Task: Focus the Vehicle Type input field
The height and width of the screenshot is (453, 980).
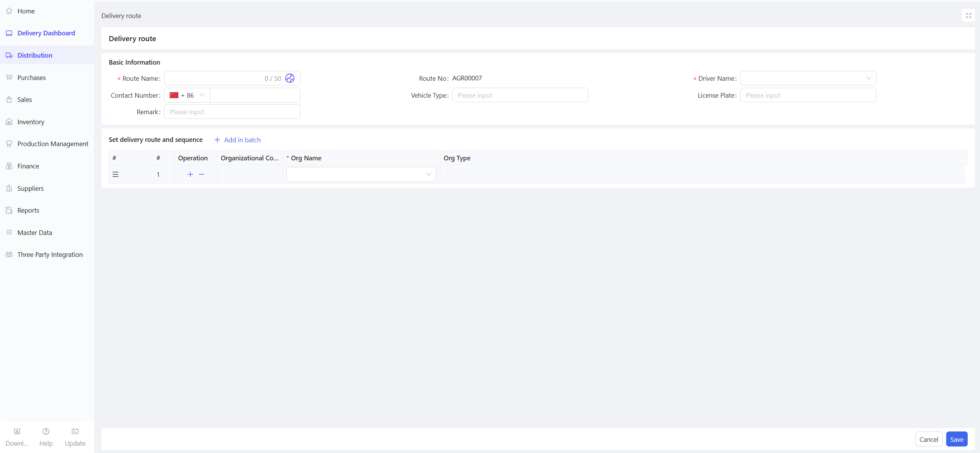Action: coord(520,95)
